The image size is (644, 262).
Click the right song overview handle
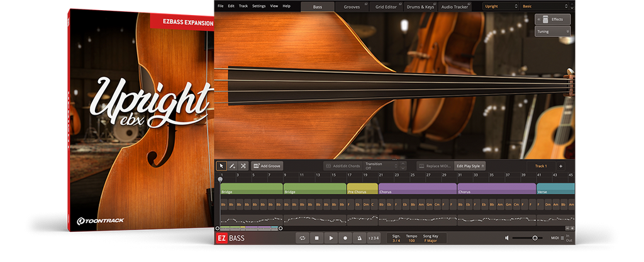coord(280,228)
